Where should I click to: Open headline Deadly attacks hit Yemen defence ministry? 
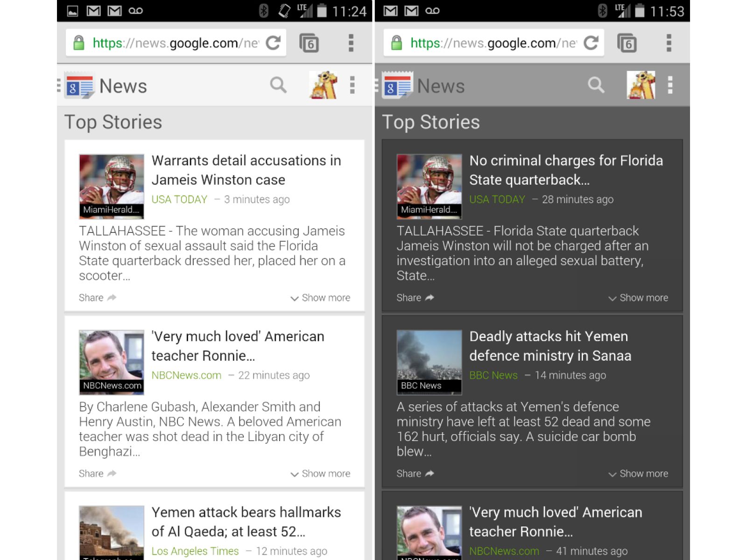click(550, 346)
